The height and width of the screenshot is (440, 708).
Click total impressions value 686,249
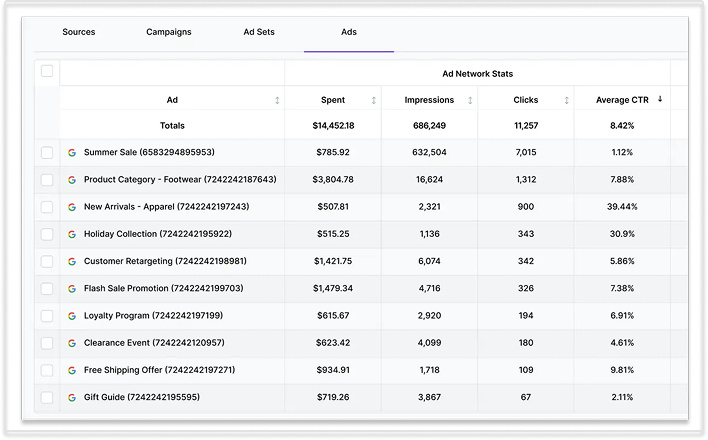point(429,126)
